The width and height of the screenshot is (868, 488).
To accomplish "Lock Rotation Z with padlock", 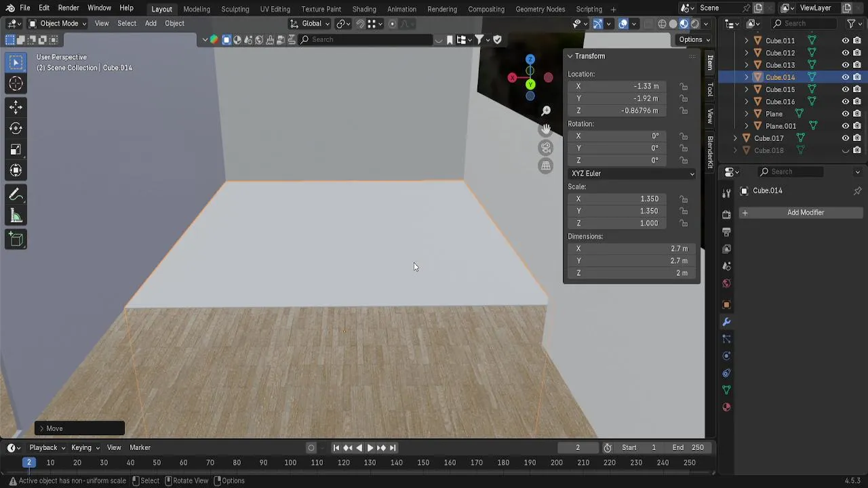I will 684,160.
